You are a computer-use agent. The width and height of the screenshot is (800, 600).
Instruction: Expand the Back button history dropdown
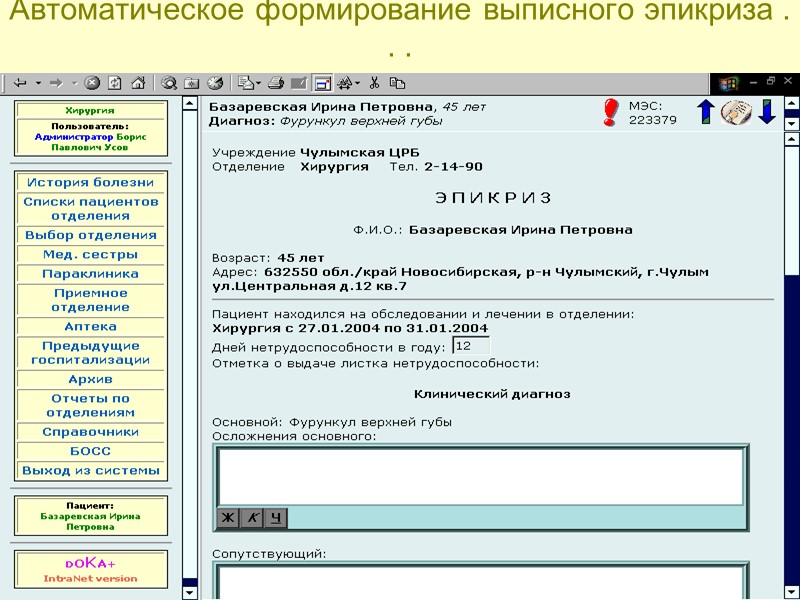[37, 81]
